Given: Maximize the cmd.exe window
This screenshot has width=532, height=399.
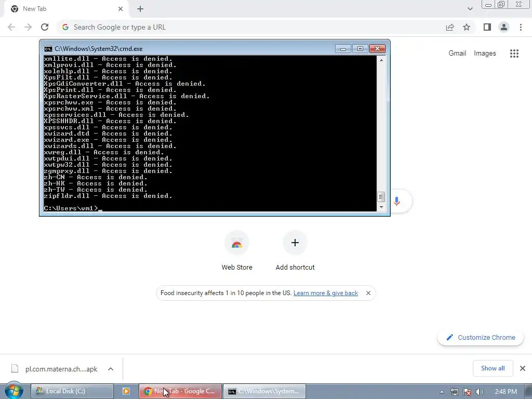Looking at the screenshot, I should (x=360, y=49).
